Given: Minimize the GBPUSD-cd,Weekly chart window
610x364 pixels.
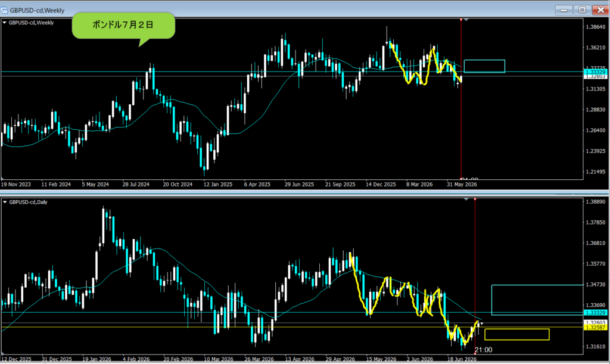Looking at the screenshot, I should coord(564,10).
